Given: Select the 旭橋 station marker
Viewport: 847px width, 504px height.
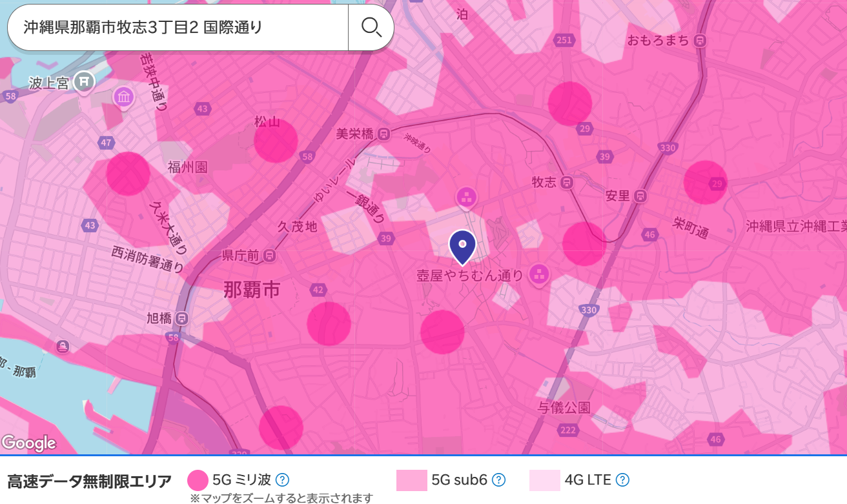Looking at the screenshot, I should click(x=182, y=318).
